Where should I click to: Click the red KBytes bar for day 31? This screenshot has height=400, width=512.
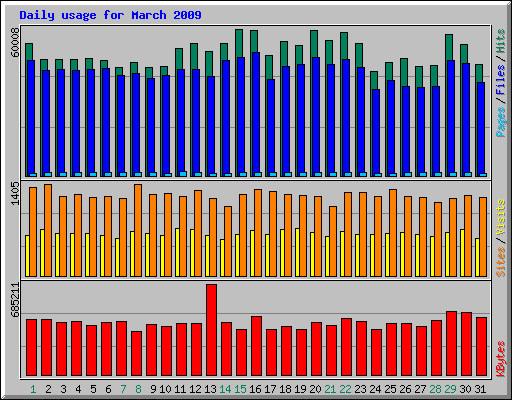481,347
